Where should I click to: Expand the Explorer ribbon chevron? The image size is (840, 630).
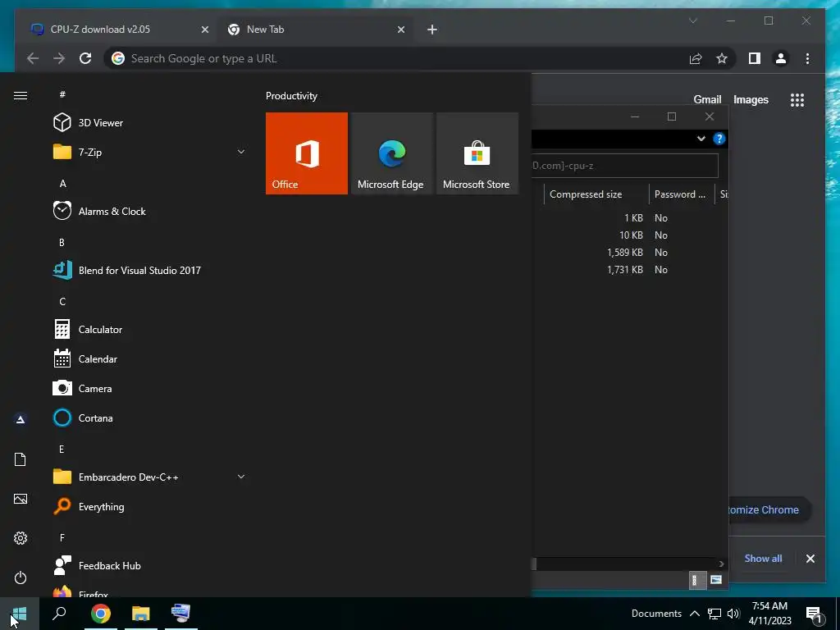[x=701, y=139]
